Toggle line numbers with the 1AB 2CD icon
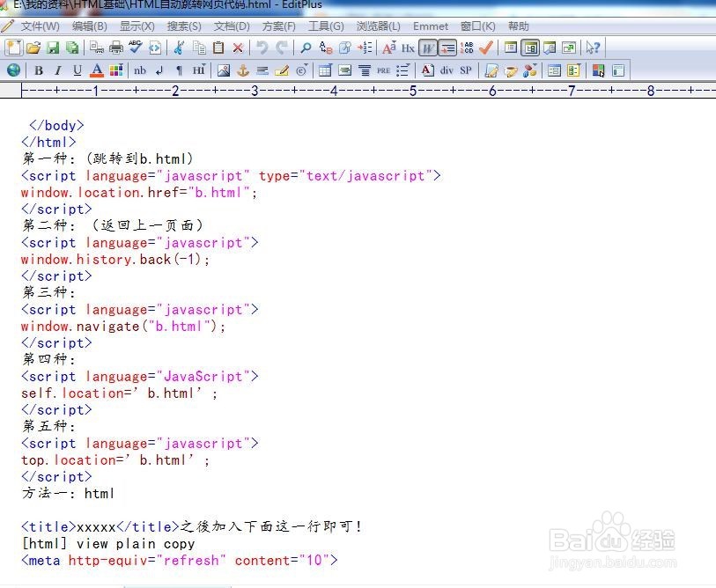 [x=467, y=48]
